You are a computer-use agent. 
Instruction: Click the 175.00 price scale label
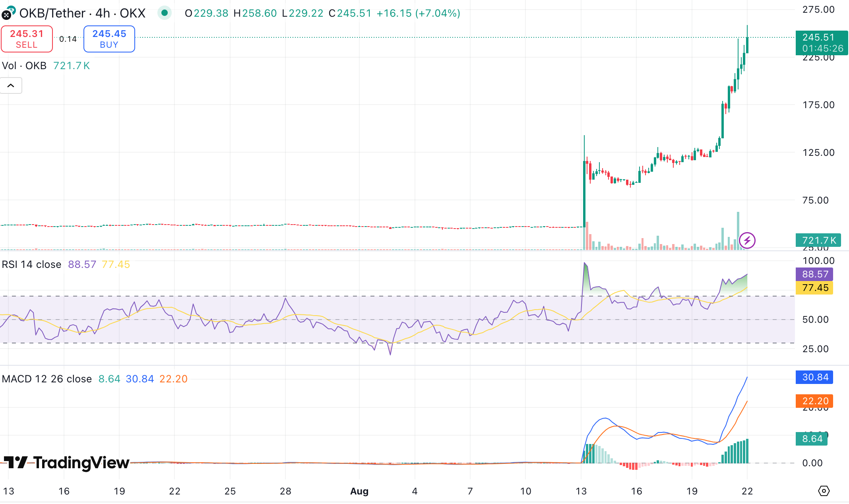point(818,105)
